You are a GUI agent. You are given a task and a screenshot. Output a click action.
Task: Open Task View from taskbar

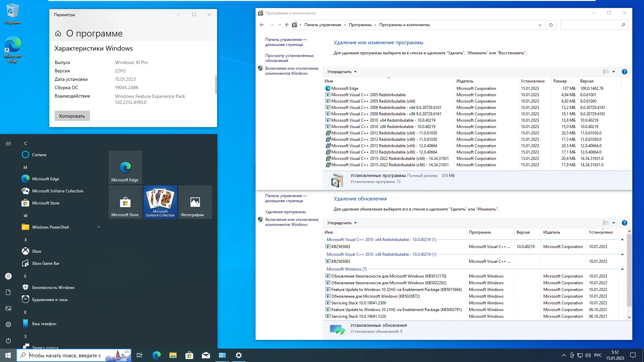coord(140,355)
